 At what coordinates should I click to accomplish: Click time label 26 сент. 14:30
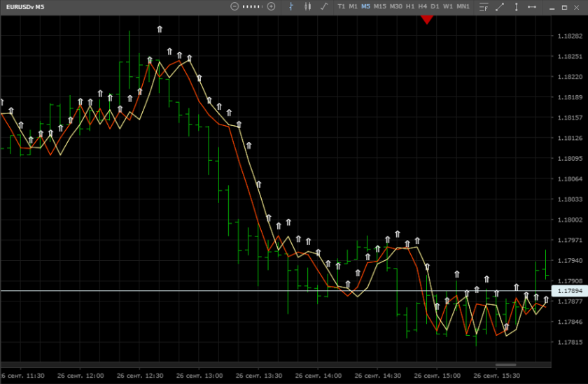pyautogui.click(x=377, y=376)
